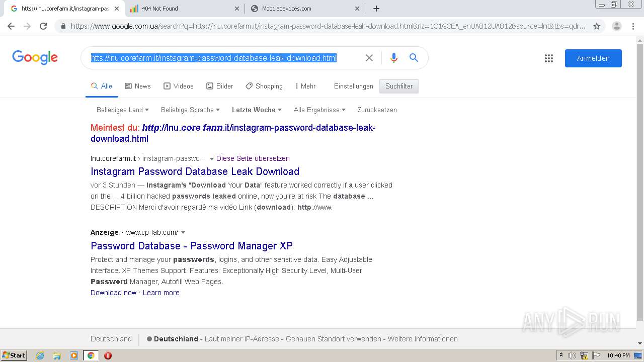
Task: Select the Bilder results tab
Action: click(x=220, y=86)
